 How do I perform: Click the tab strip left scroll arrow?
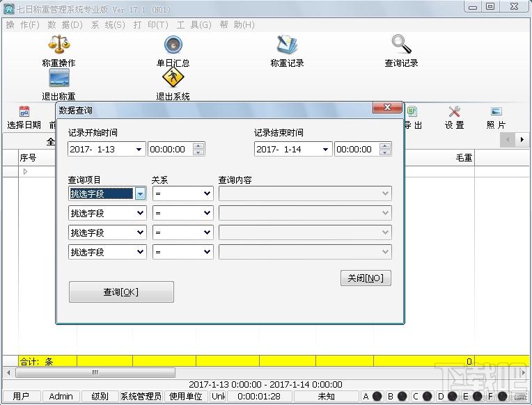point(508,140)
